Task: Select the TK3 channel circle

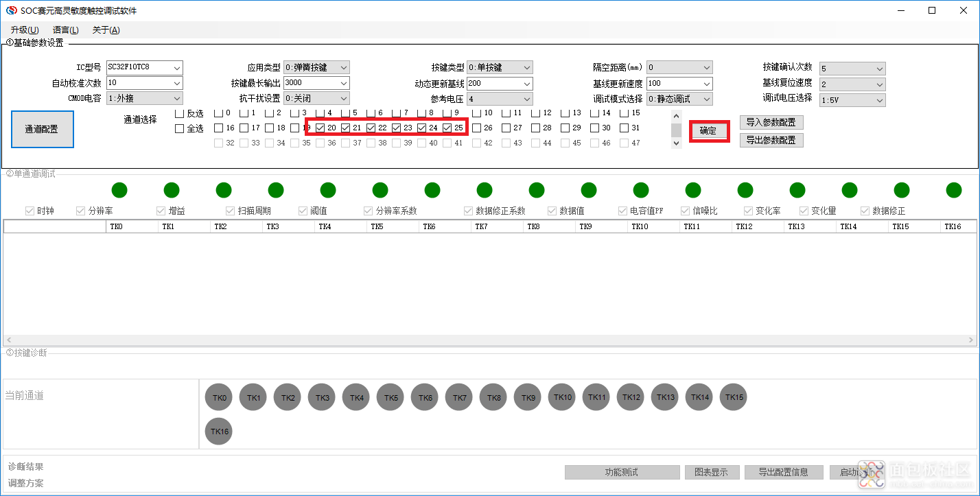Action: click(322, 397)
